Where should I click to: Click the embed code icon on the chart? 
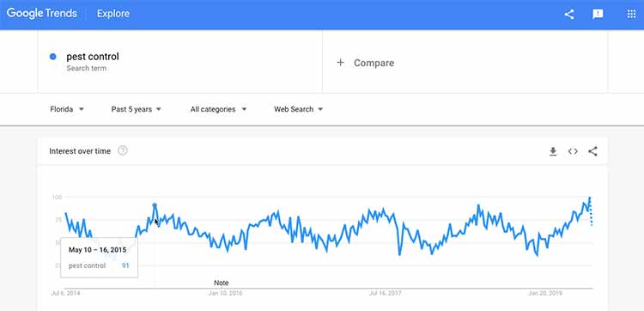(573, 151)
